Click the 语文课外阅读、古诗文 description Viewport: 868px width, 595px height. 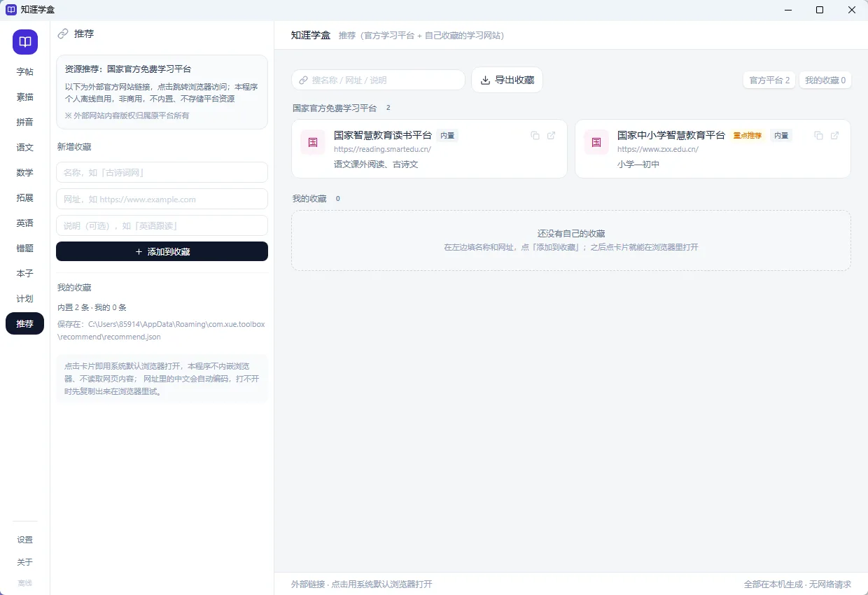click(376, 164)
